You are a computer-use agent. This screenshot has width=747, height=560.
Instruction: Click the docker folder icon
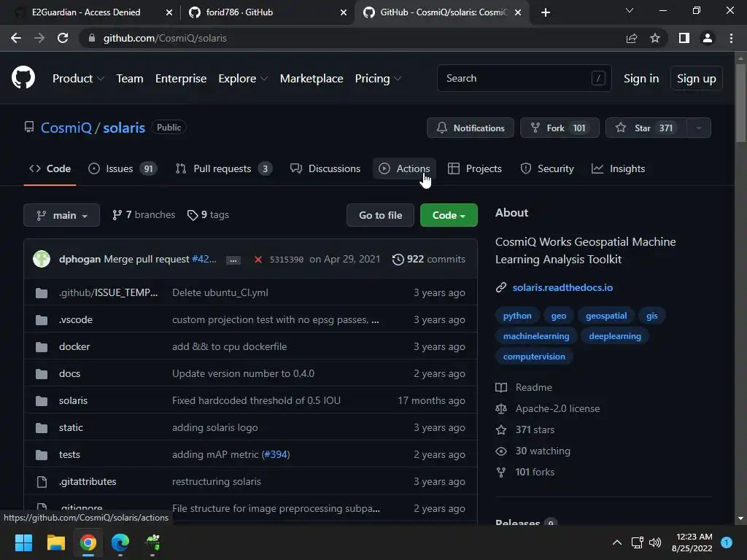[42, 346]
